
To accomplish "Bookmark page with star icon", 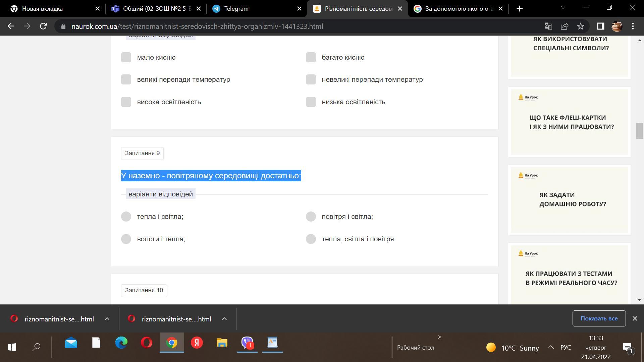I will click(x=581, y=26).
